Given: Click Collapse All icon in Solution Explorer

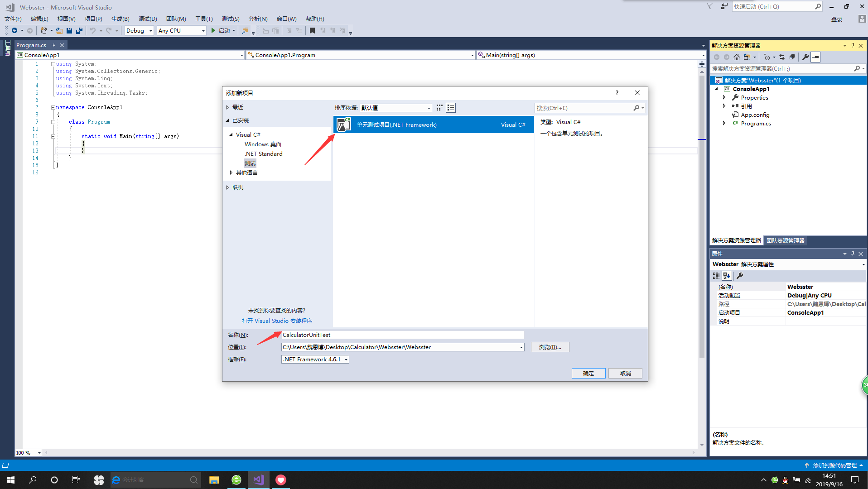Looking at the screenshot, I should click(792, 57).
